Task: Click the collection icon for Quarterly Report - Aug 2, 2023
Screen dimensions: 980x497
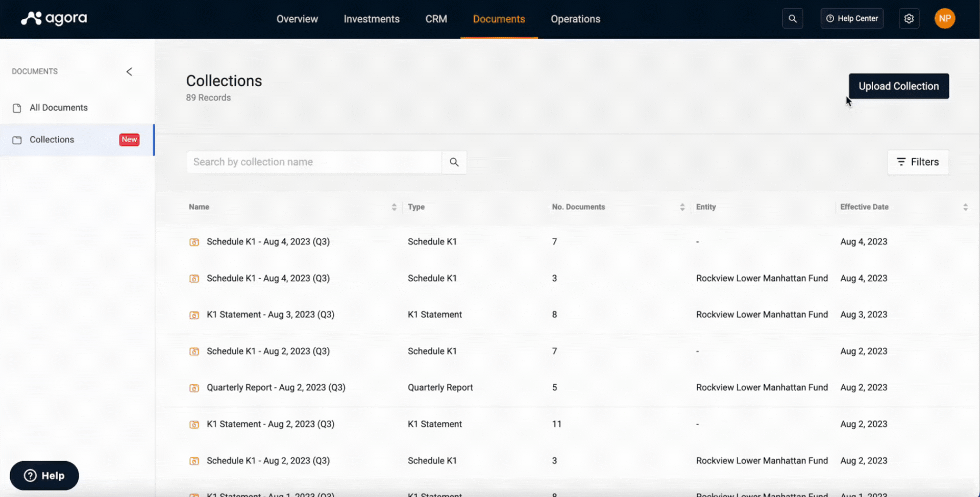Action: click(194, 388)
